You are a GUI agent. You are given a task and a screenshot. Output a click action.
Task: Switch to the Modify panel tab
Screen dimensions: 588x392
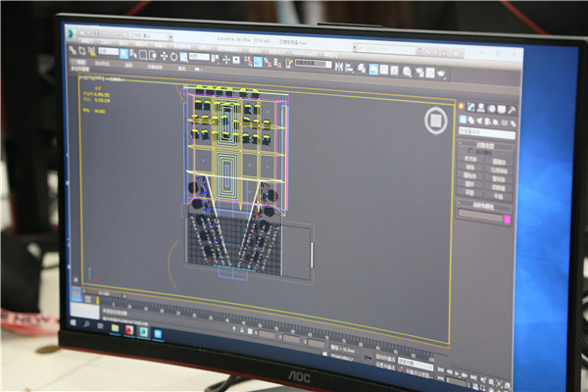(471, 107)
